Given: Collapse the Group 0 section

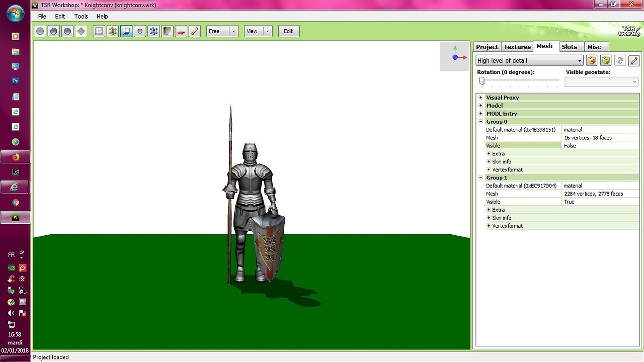Looking at the screenshot, I should 480,122.
